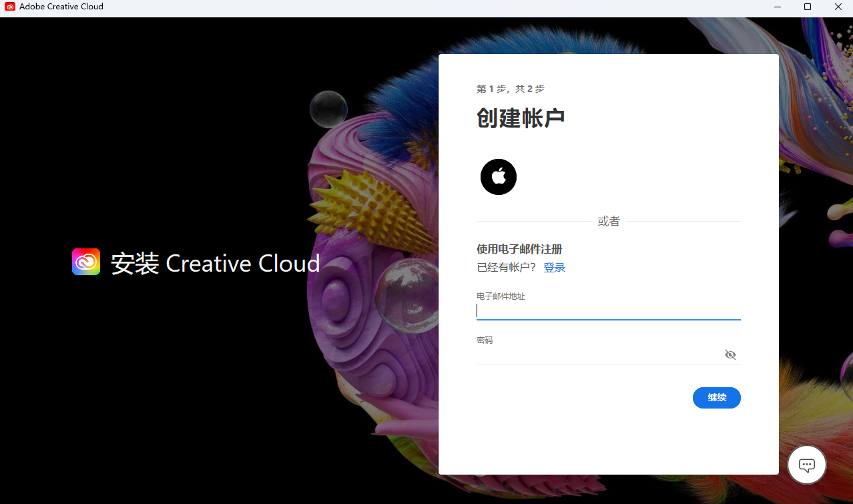
Task: Click the red Adobe icon in title bar
Action: click(10, 7)
